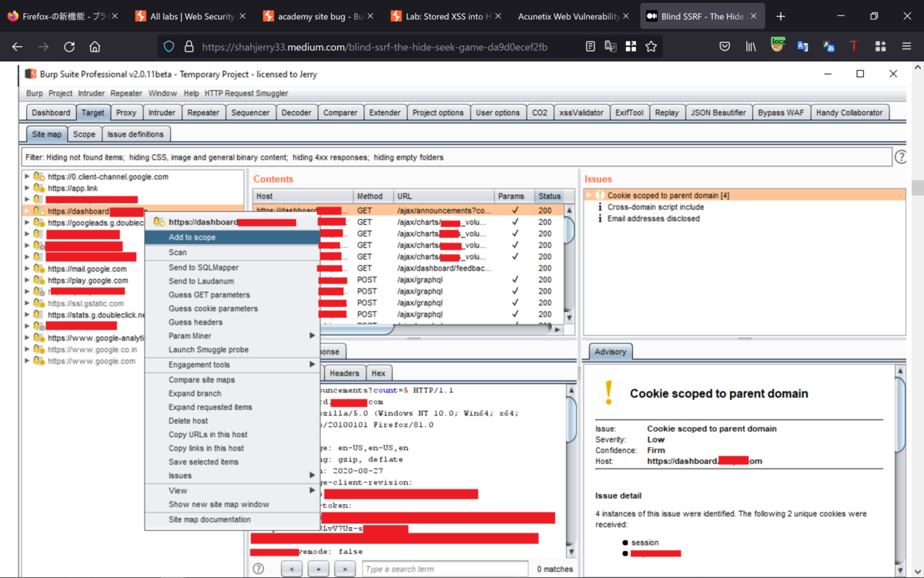Open Firefox library icon
Viewport: 924px width, 578px height.
(751, 47)
